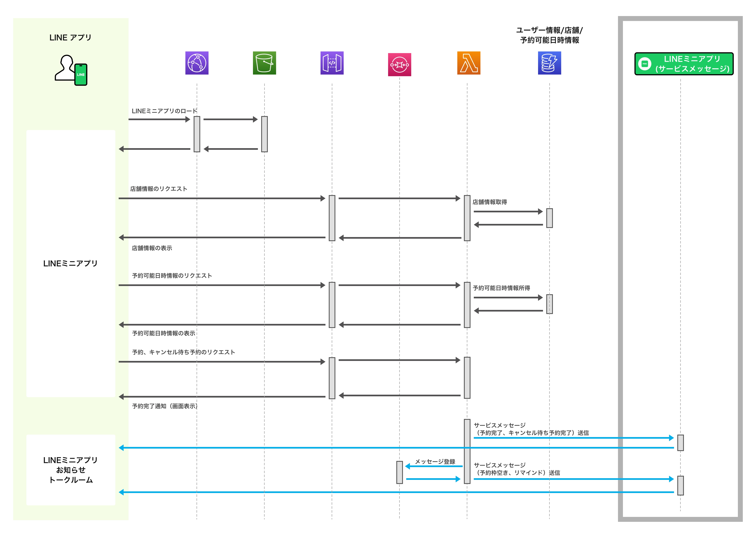Click the LINE アプリ heading text
756x535 pixels.
click(70, 38)
